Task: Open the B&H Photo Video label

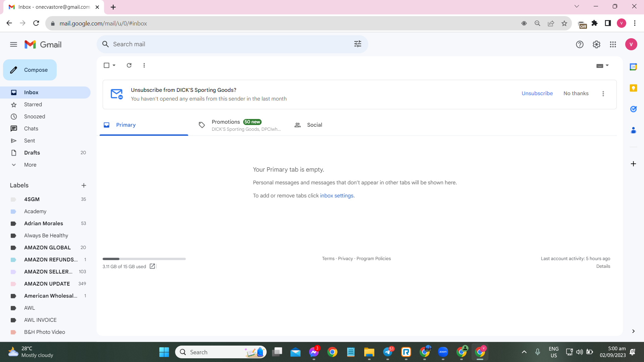Action: point(45,332)
